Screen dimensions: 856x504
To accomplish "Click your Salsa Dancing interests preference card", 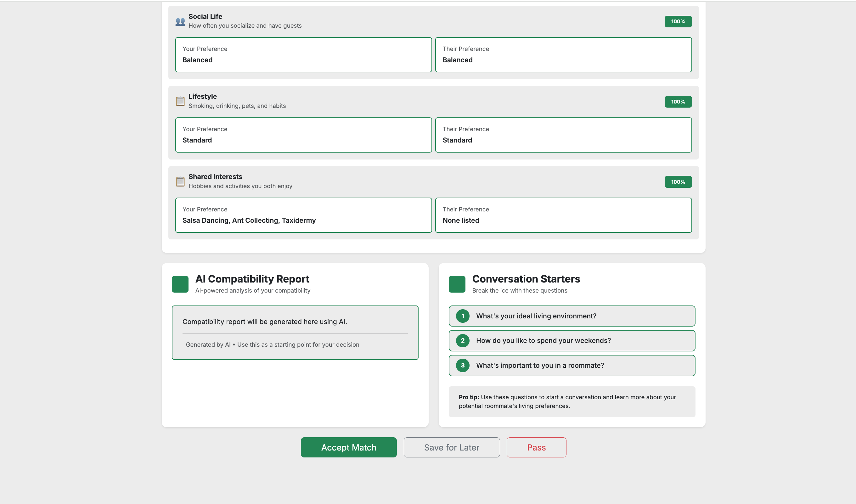I will tap(303, 215).
